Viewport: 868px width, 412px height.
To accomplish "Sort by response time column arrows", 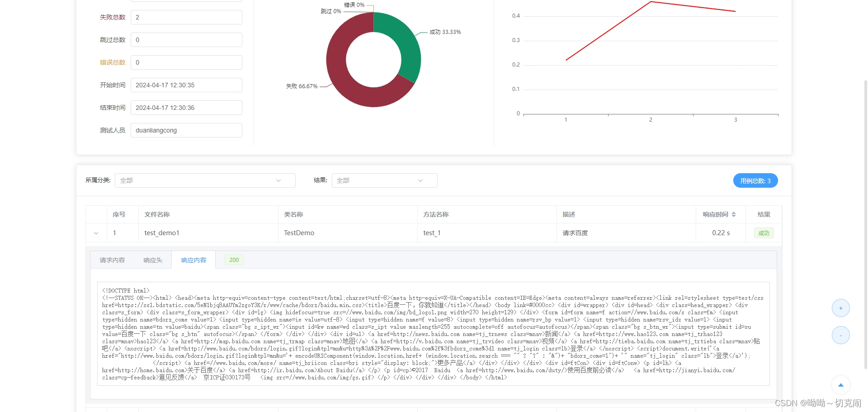I will pyautogui.click(x=734, y=214).
